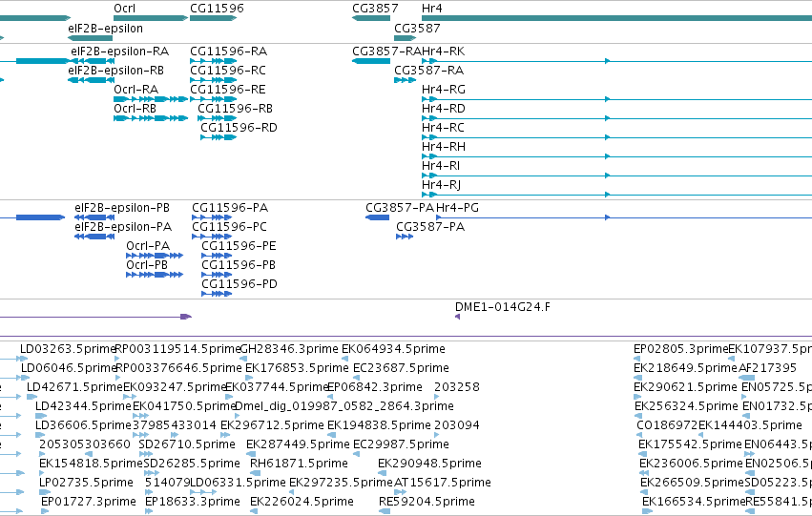Select EST RE59204.5prime

pyautogui.click(x=427, y=503)
